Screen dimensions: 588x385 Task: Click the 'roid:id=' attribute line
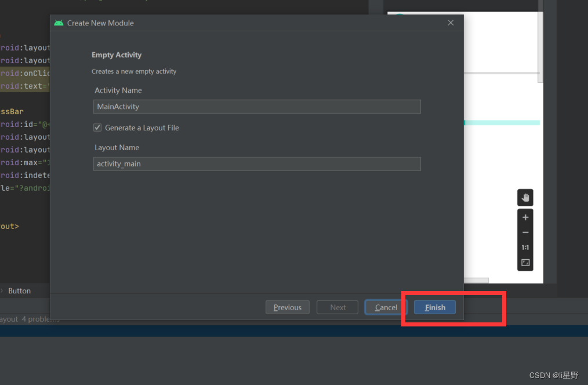(x=25, y=124)
